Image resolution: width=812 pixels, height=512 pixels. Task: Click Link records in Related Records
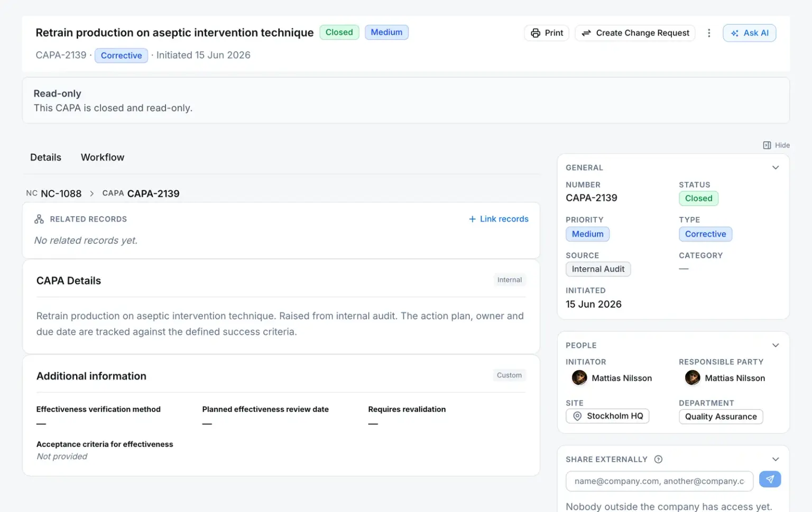point(499,219)
